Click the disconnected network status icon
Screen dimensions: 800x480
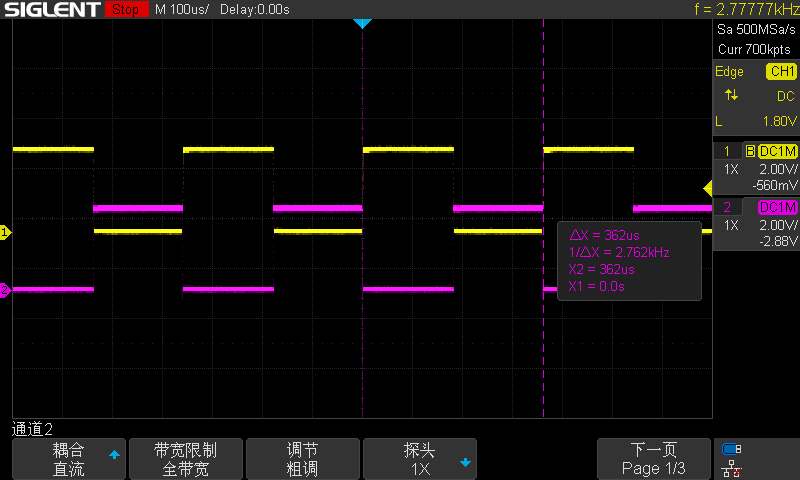coord(731,469)
